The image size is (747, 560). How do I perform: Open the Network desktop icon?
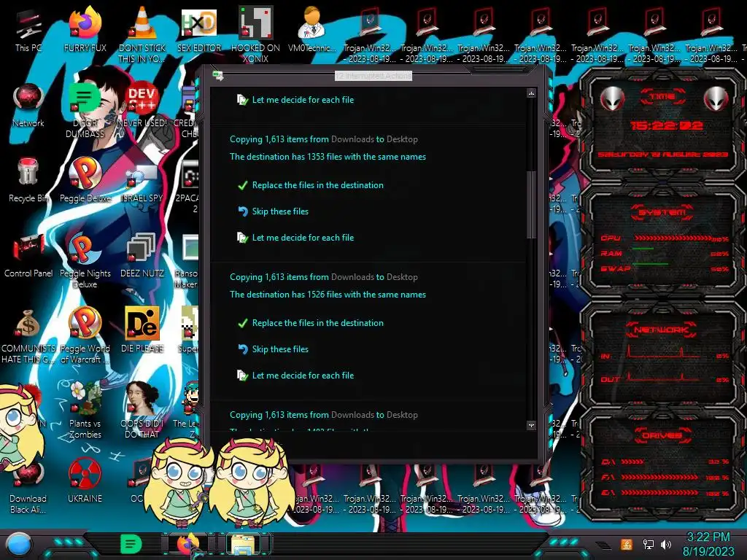(x=28, y=106)
